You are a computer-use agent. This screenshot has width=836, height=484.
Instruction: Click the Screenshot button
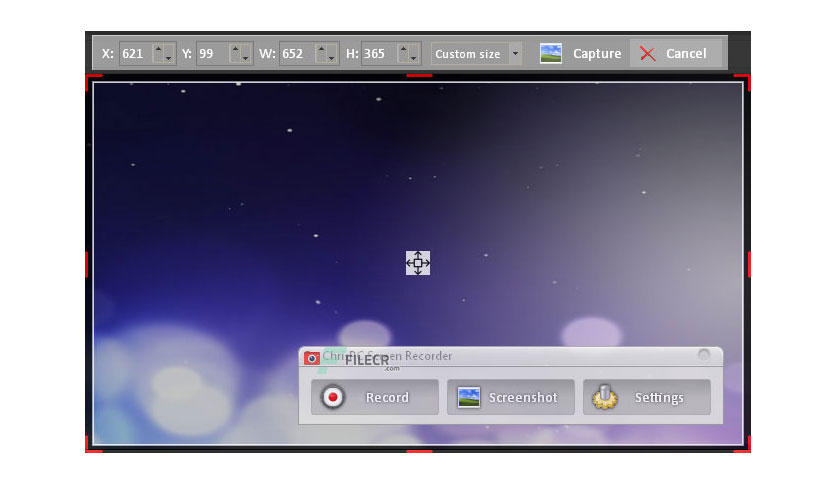511,397
